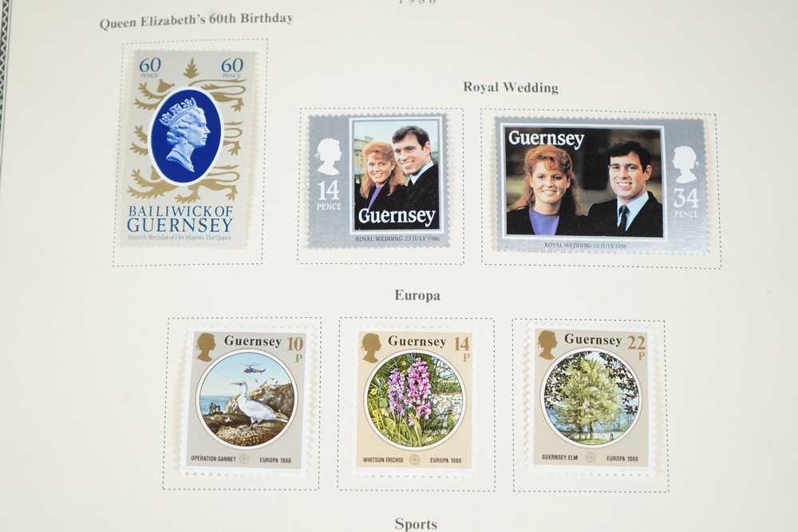Viewport: 798px width, 532px height.
Task: Click the 60 pence Queen's birthday stamp
Action: 188,148
